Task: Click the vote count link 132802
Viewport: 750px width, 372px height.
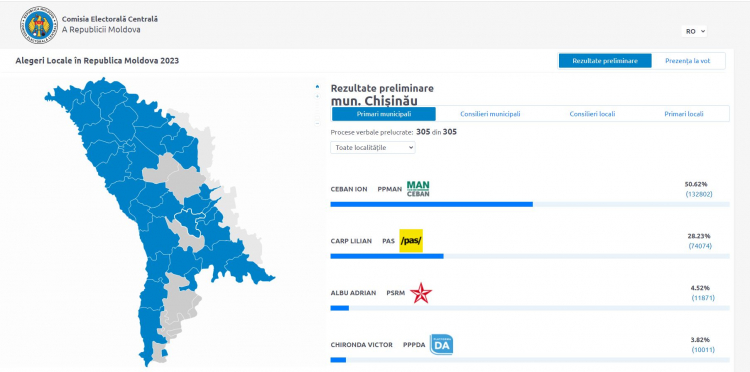Action: click(699, 194)
